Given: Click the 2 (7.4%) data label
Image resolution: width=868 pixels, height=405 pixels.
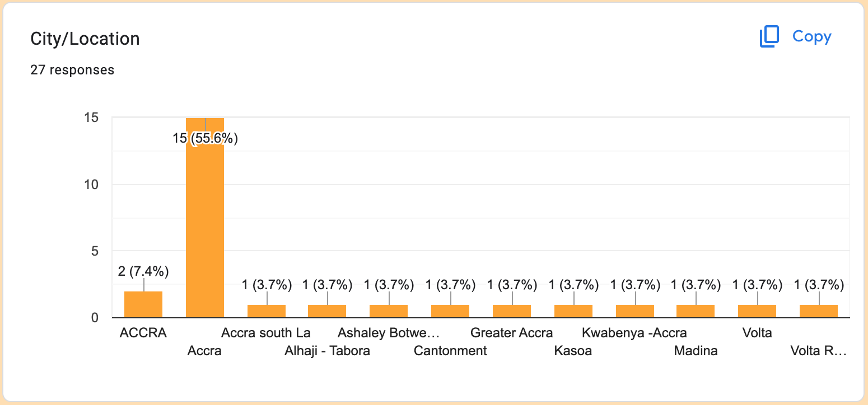Looking at the screenshot, I should [143, 271].
